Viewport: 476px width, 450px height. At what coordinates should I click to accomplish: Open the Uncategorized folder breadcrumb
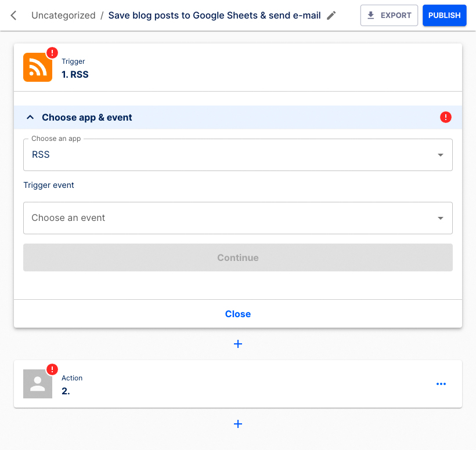(63, 16)
